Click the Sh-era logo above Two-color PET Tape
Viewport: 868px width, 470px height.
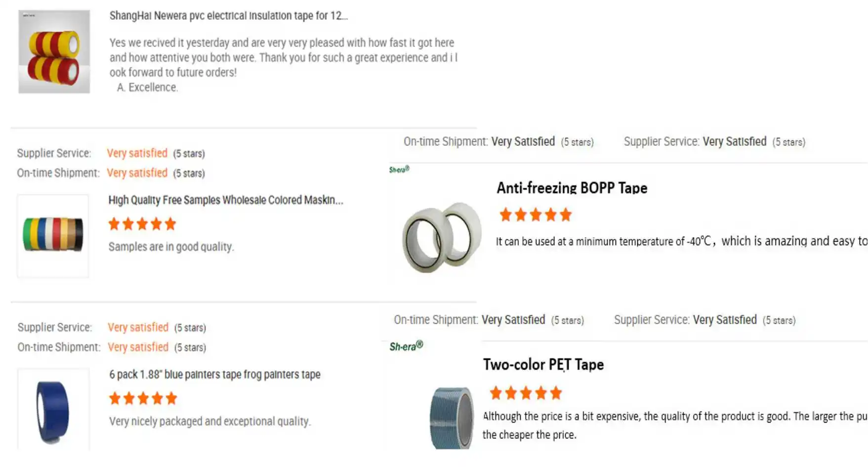406,346
